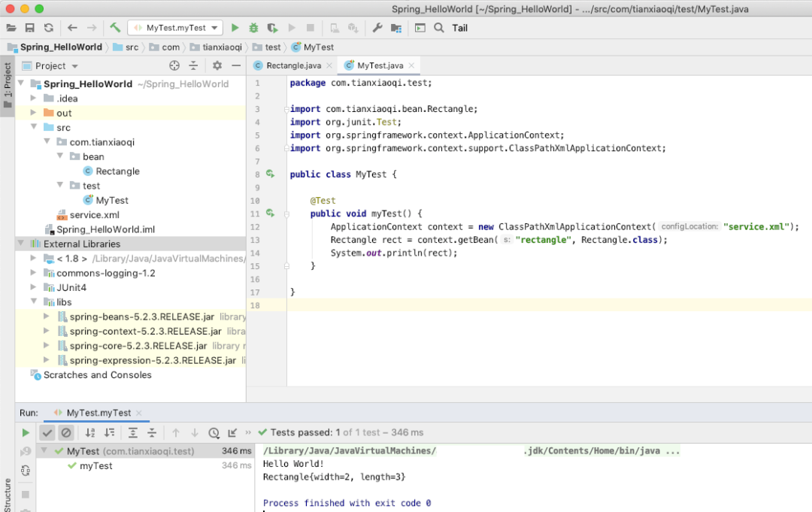Screen dimensions: 812x512
Task: Toggle Show Passed tests checkmark filter
Action: [x=47, y=432]
